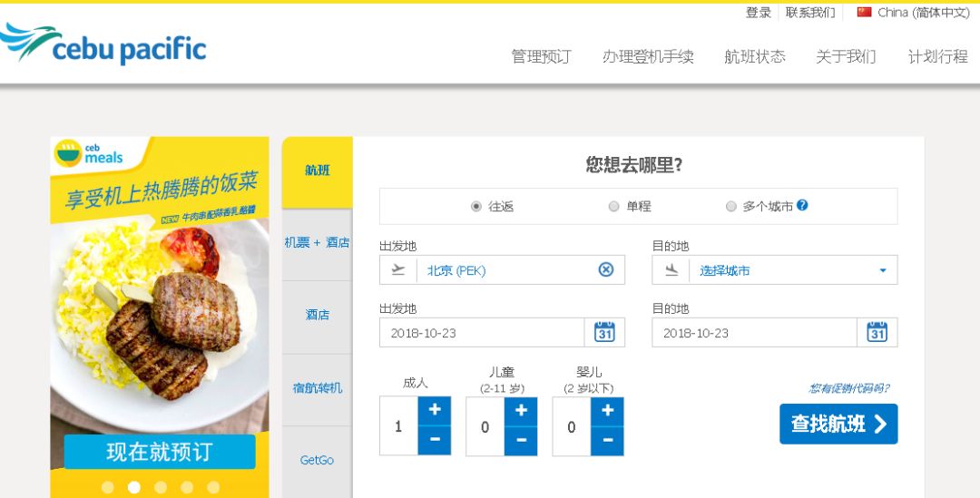Click the 联系我们 contact link

pyautogui.click(x=810, y=13)
